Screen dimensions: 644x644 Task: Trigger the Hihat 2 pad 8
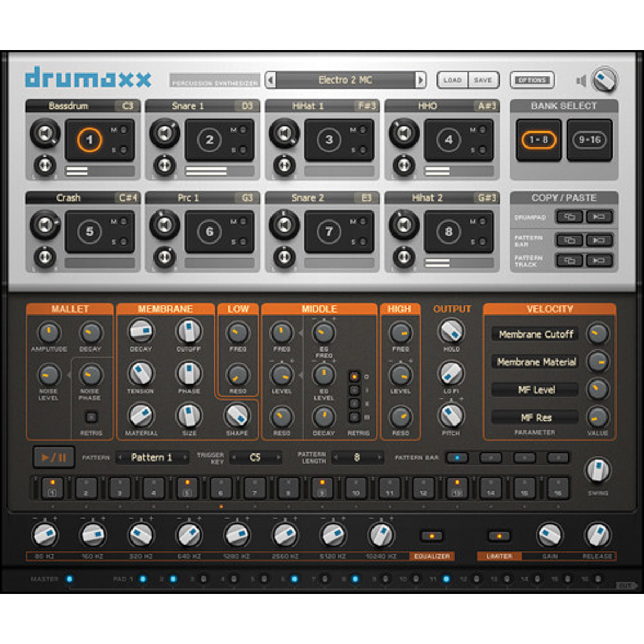pyautogui.click(x=449, y=232)
